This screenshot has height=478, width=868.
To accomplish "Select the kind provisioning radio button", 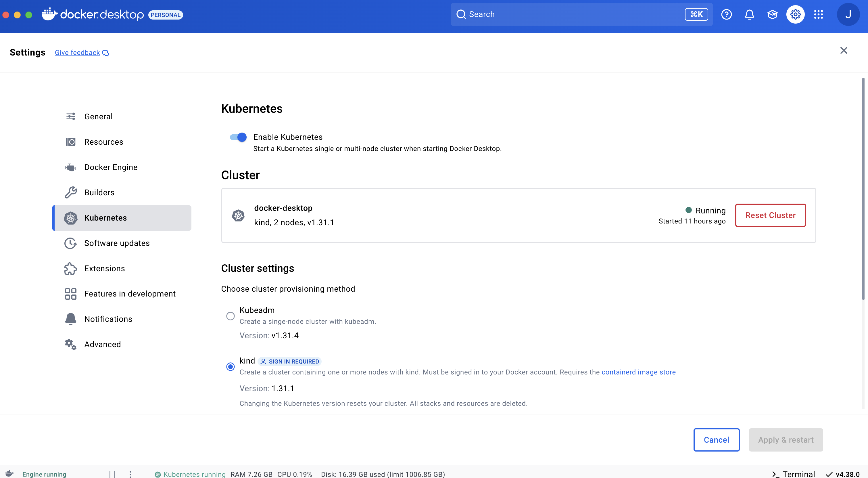I will coord(231,366).
